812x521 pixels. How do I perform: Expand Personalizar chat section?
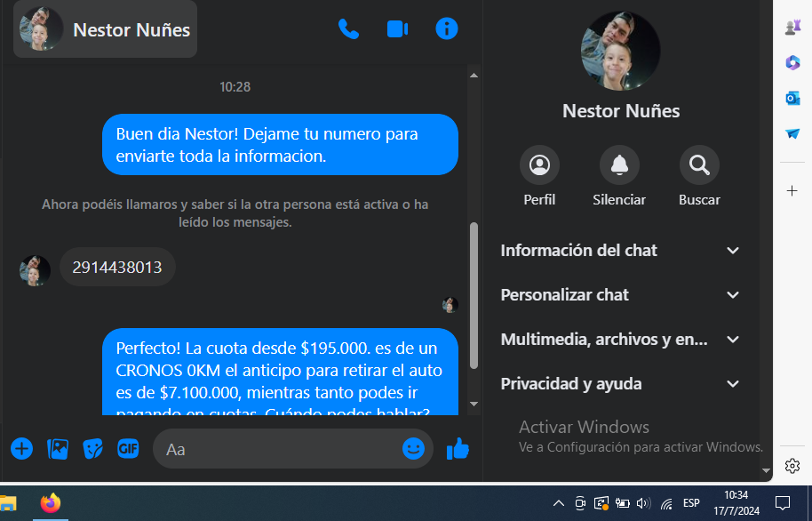pyautogui.click(x=620, y=295)
